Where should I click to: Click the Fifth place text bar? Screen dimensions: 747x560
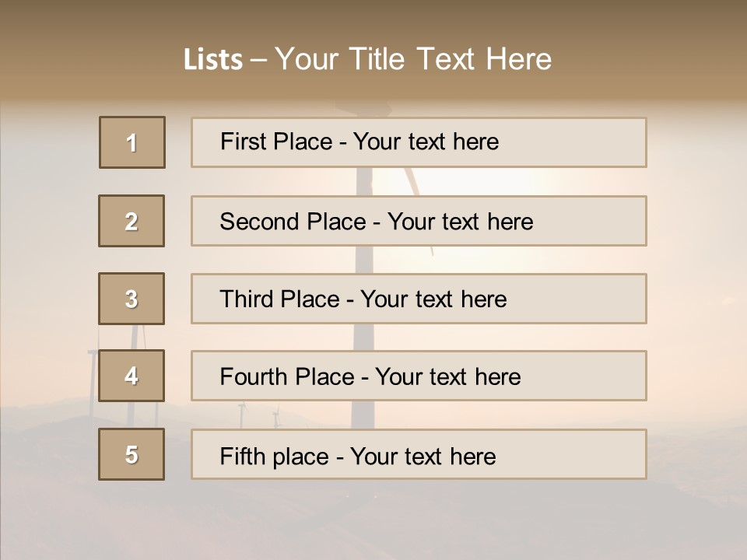point(419,453)
